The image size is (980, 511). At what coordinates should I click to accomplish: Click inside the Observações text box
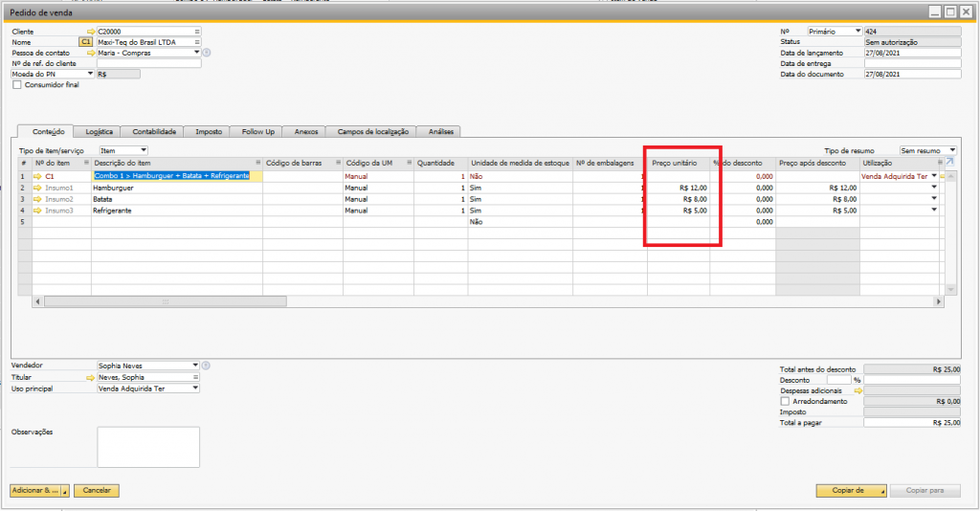pyautogui.click(x=148, y=447)
